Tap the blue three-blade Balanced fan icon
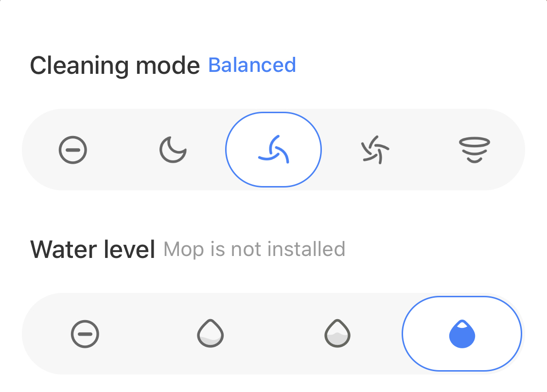547x392 pixels. [x=273, y=150]
